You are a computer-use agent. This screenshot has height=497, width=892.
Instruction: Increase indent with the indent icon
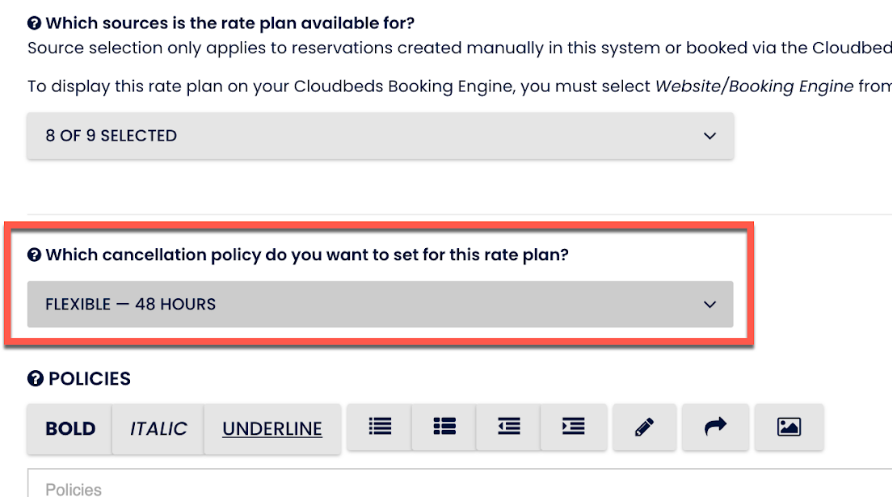[573, 428]
